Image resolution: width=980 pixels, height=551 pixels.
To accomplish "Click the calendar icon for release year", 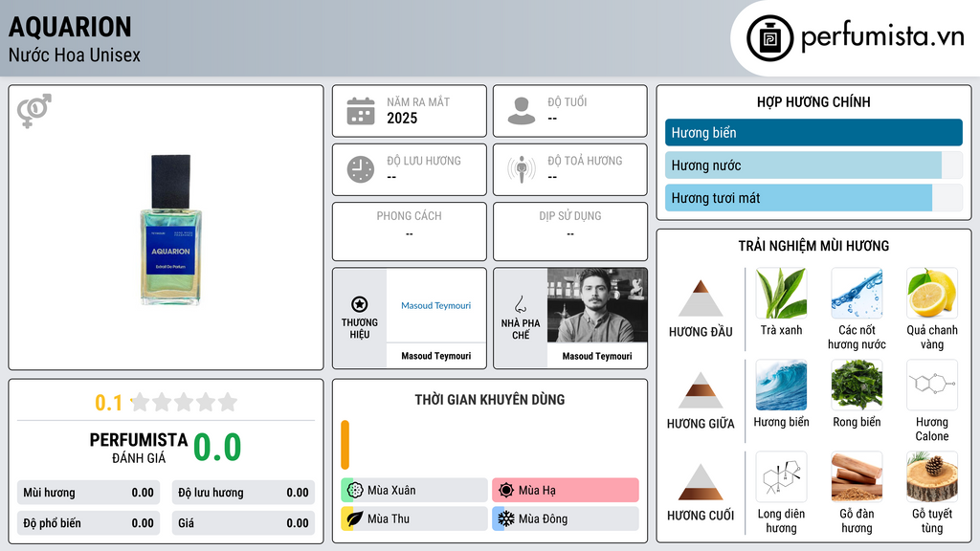I will coord(361,111).
